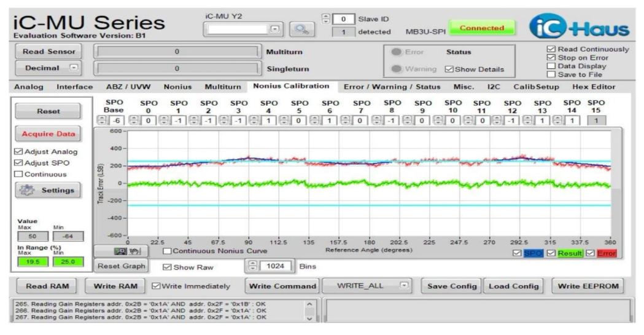
Task: Click the Bins stepper arrows
Action: [252, 266]
